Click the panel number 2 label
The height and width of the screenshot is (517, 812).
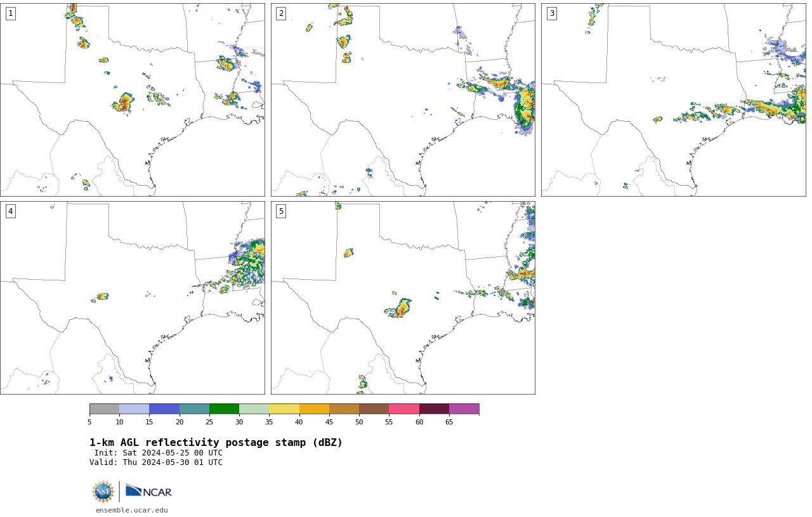tap(281, 13)
